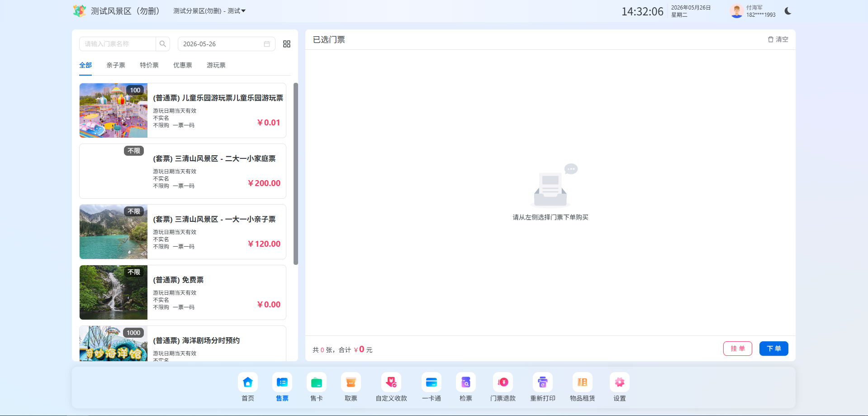The width and height of the screenshot is (868, 416).
Task: Click the ticket list scrollbar
Action: tap(296, 174)
